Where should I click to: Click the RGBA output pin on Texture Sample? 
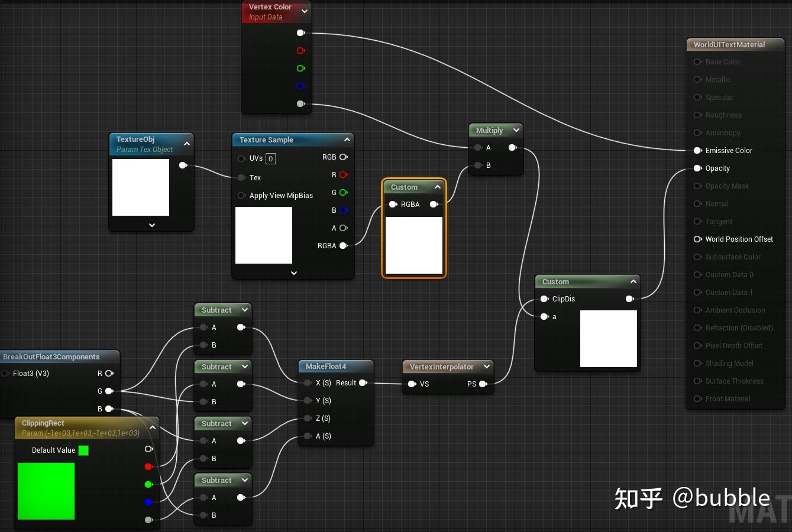pos(344,245)
